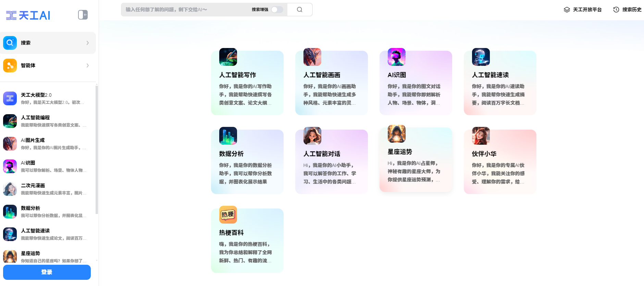Click the sidebar list scrollbar
644x286 pixels.
[x=97, y=149]
